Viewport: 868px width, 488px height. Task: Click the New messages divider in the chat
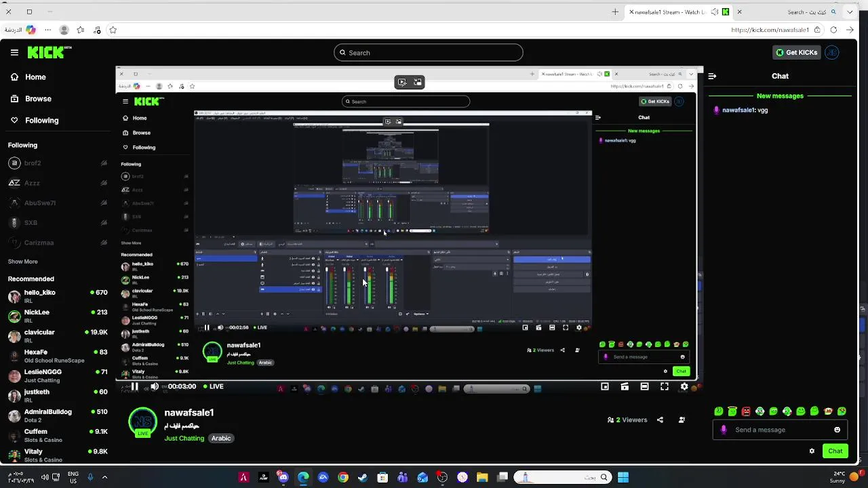(780, 96)
